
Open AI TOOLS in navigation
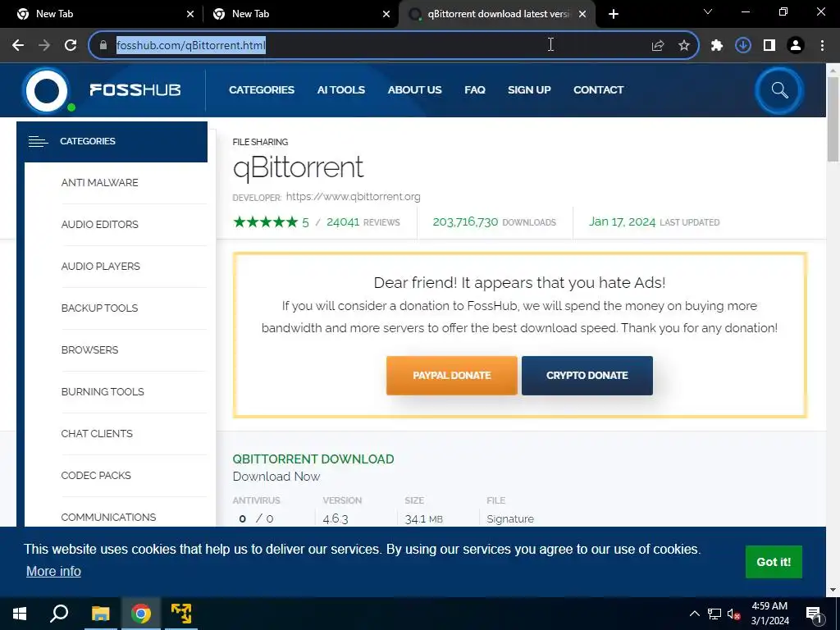pyautogui.click(x=340, y=90)
